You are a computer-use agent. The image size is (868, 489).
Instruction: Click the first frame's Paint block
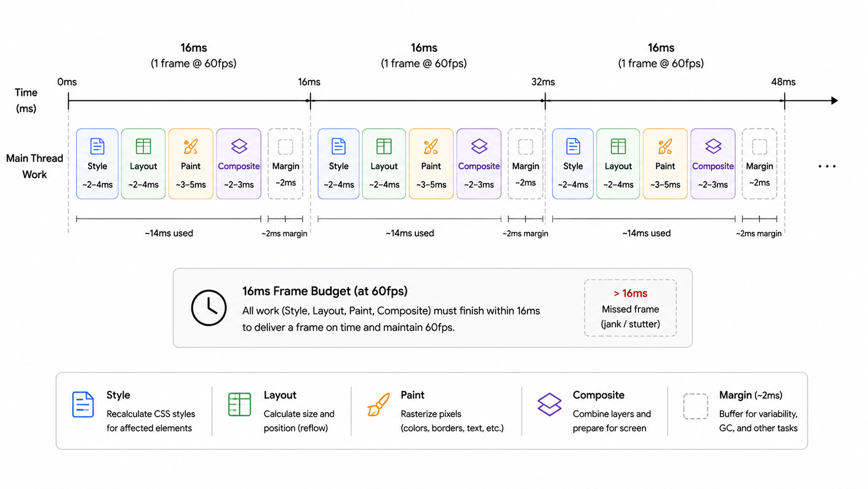(x=191, y=164)
